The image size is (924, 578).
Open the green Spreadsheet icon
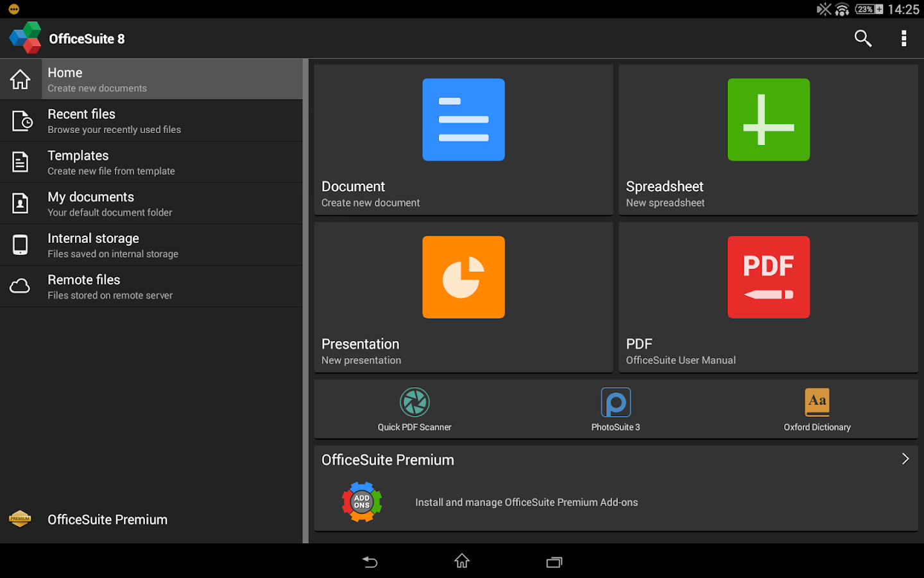768,119
